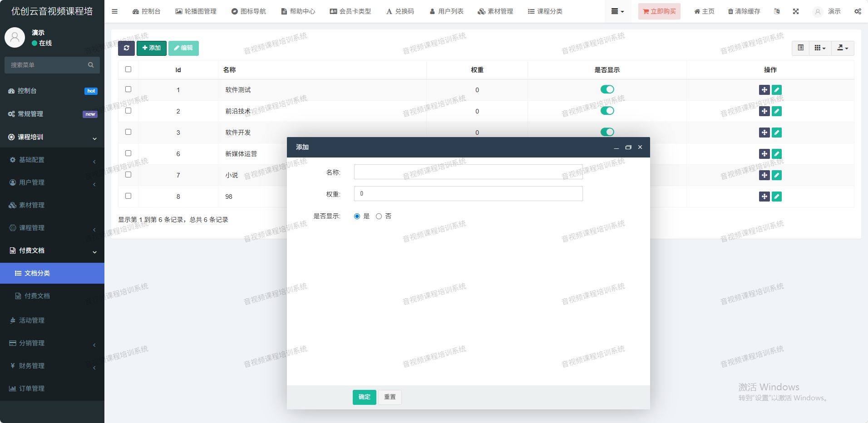The width and height of the screenshot is (868, 423).
Task: Click the edit pencil icon for 软件测试 row
Action: [777, 90]
